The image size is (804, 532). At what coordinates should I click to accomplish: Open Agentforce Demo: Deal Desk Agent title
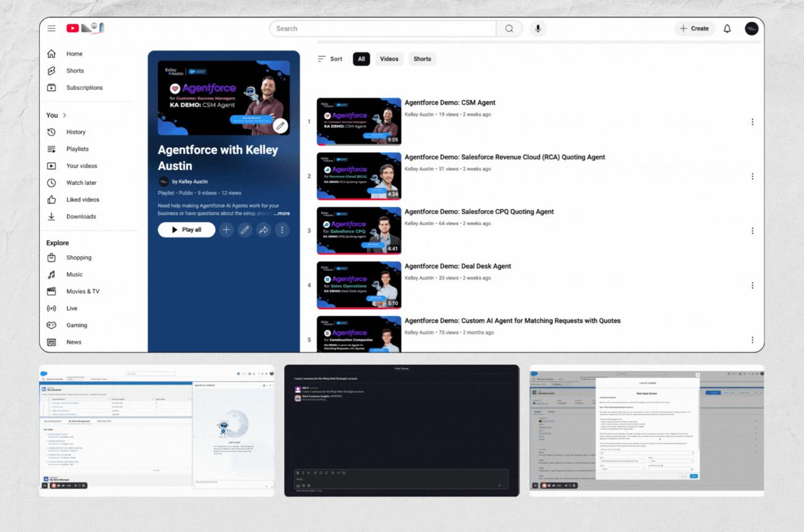[458, 266]
